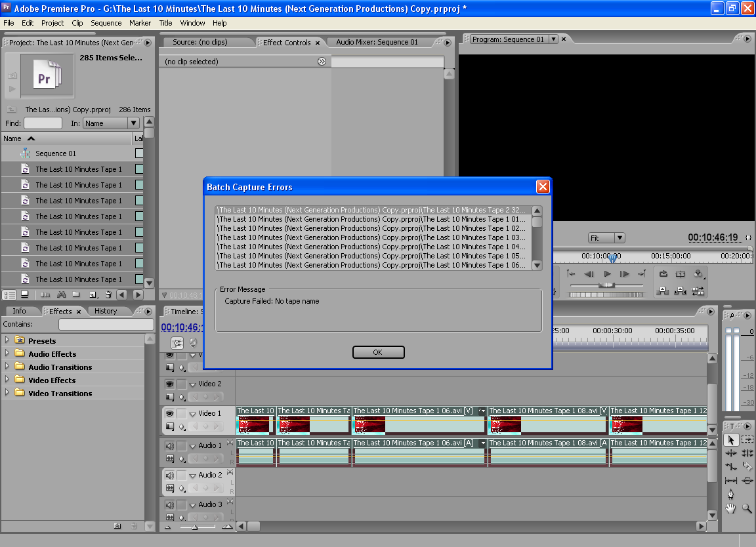Open the In: Name search field dropdown
Image resolution: width=756 pixels, height=547 pixels.
133,123
